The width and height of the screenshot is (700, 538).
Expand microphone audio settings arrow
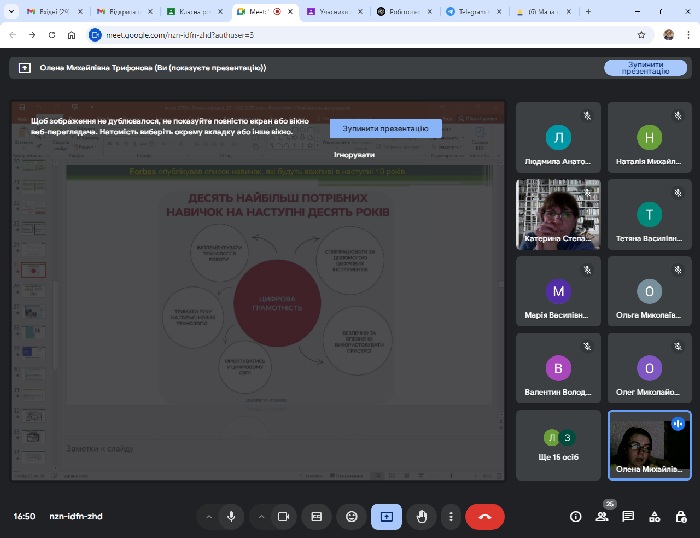click(x=208, y=516)
